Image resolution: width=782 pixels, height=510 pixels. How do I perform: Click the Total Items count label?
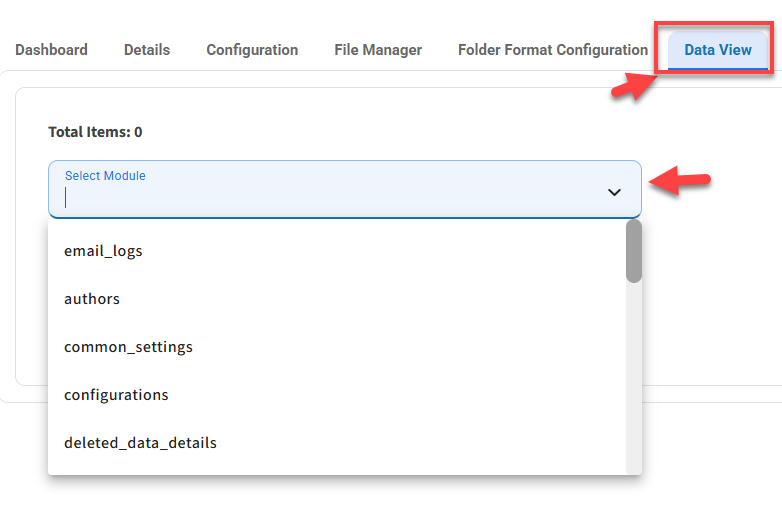pyautogui.click(x=95, y=132)
